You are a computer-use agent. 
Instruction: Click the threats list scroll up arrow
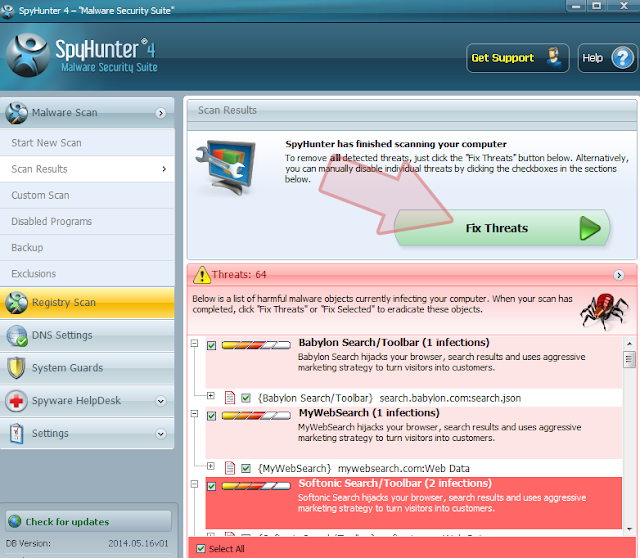(629, 344)
